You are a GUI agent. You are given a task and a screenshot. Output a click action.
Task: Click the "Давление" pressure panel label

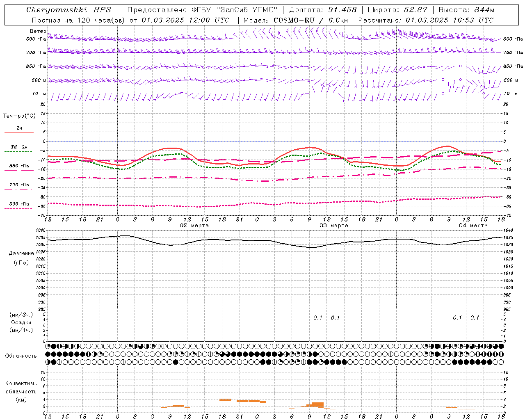point(21,253)
